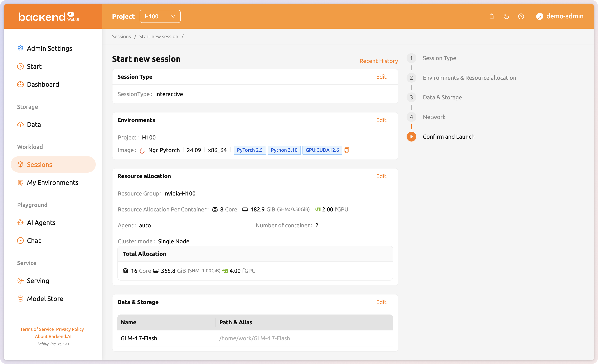
Task: Open notifications via the bell icon
Action: tap(491, 16)
